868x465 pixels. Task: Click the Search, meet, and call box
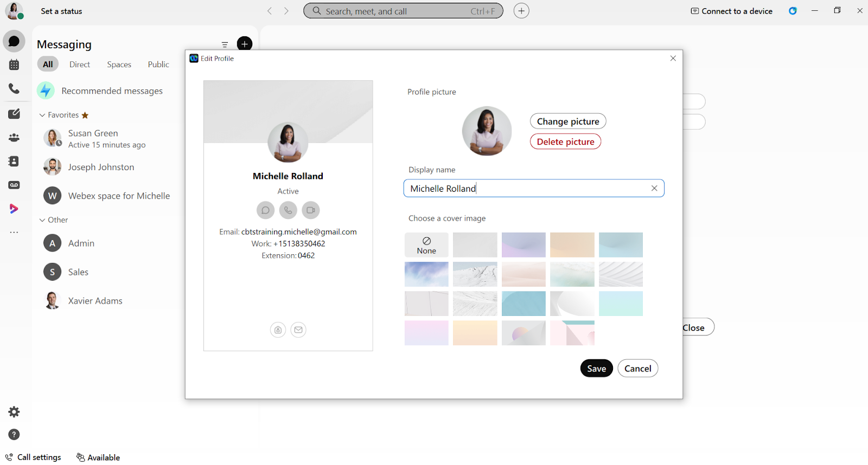pyautogui.click(x=403, y=11)
